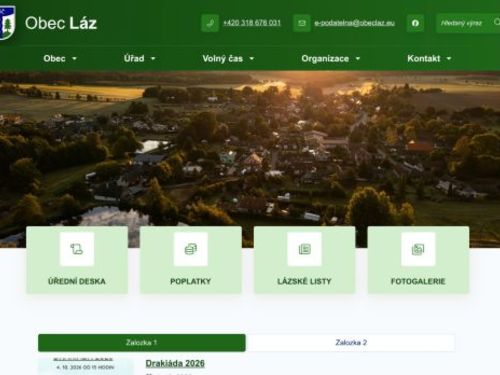500x375 pixels.
Task: Open the Kontakt menu item
Action: tap(424, 59)
